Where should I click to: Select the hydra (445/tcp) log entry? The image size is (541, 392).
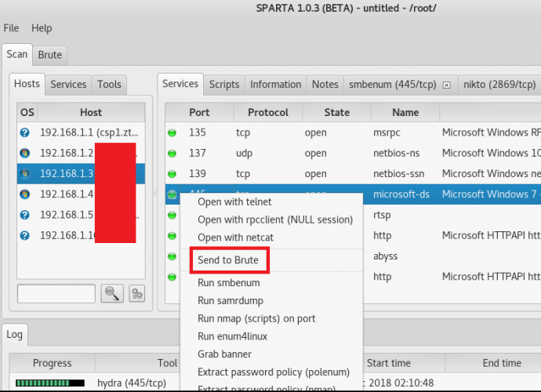click(x=132, y=383)
